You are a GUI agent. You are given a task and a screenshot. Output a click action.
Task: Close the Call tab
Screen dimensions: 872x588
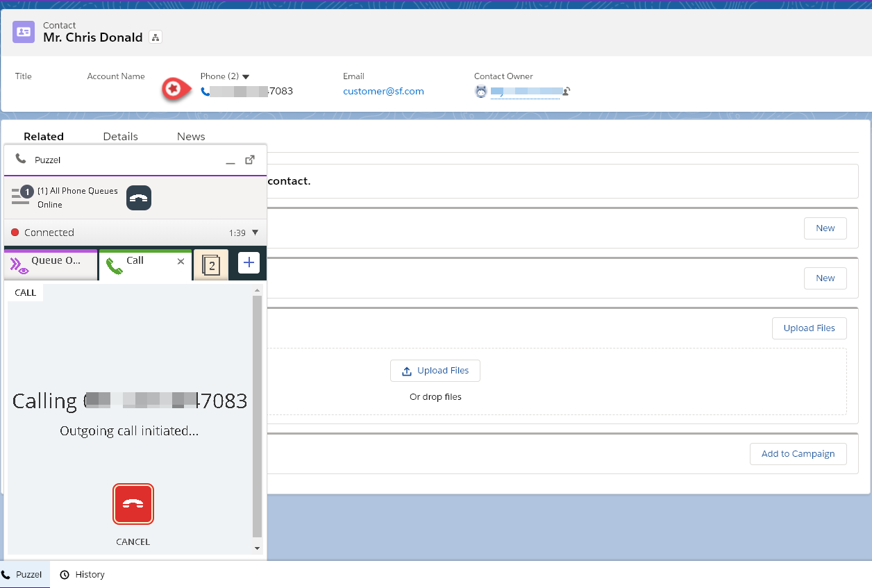pos(181,262)
